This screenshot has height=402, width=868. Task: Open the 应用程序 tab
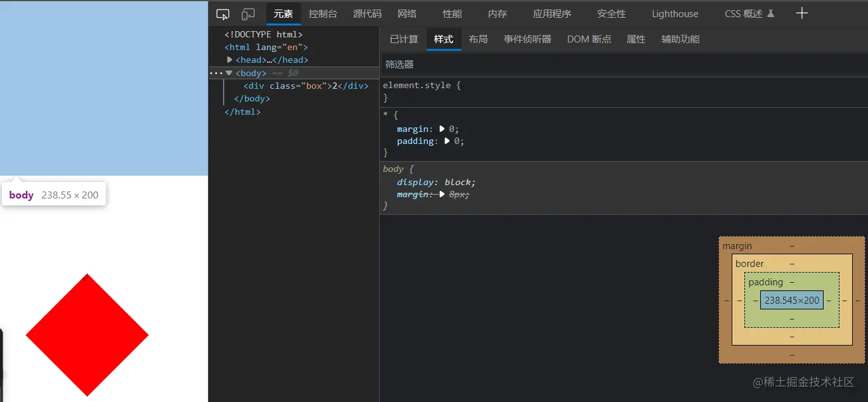click(552, 14)
